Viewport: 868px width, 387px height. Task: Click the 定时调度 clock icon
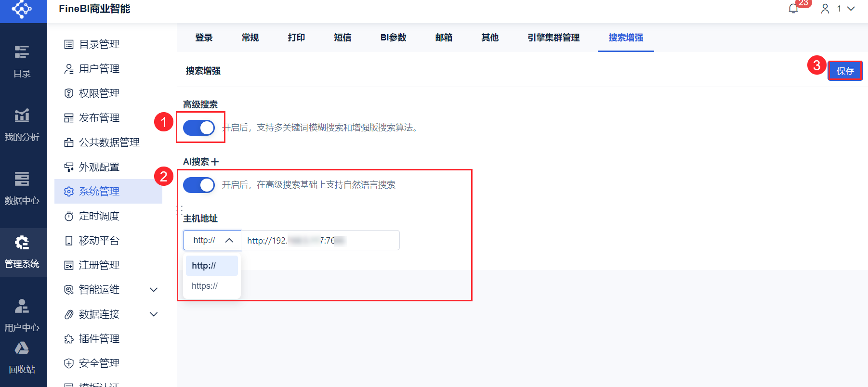pyautogui.click(x=69, y=216)
